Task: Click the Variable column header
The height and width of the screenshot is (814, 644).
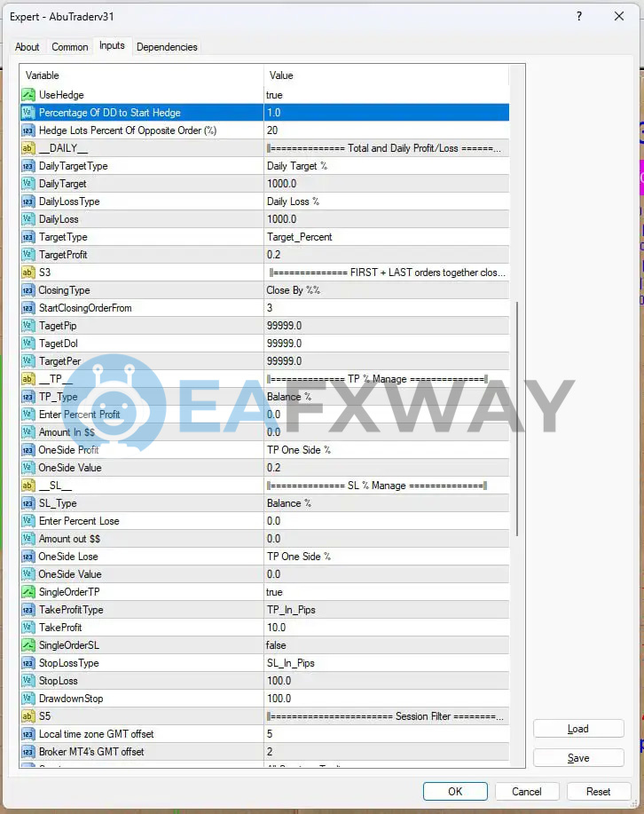Action: pos(142,75)
